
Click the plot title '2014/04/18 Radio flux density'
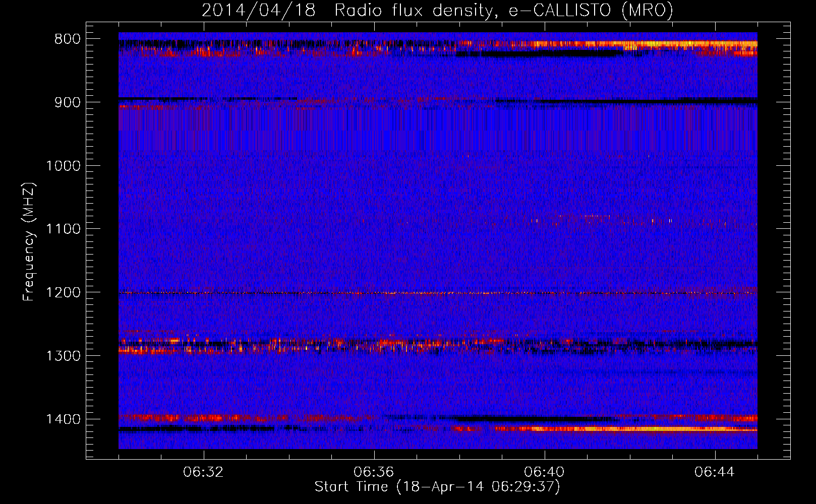pos(437,10)
